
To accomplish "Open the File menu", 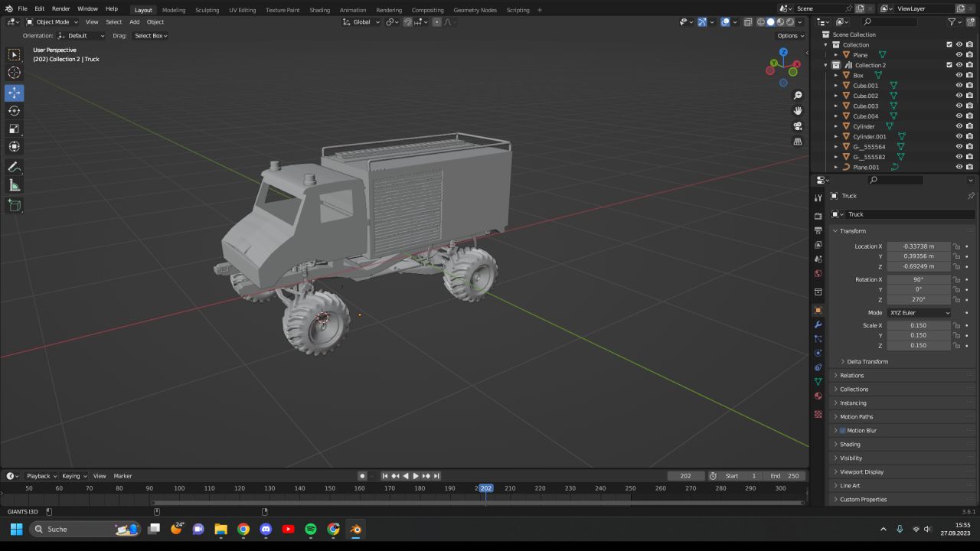I will pyautogui.click(x=22, y=9).
